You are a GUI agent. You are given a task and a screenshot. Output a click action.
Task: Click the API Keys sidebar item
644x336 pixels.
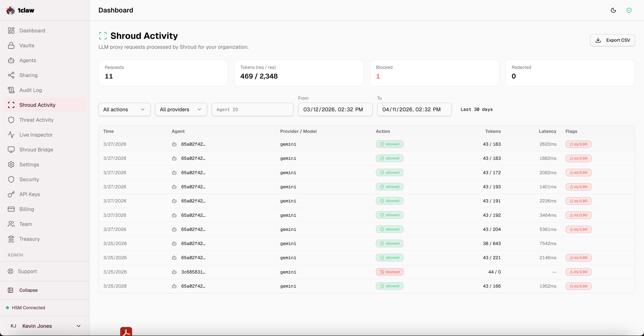pos(29,194)
